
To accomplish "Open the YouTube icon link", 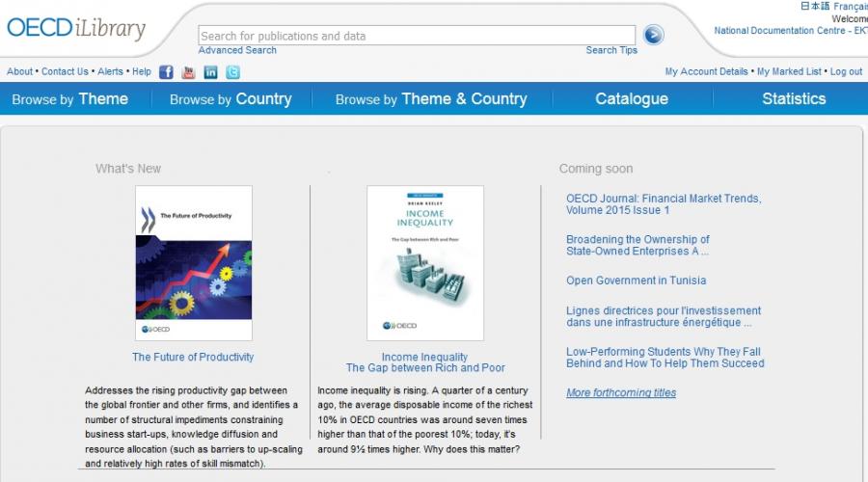I will point(188,72).
